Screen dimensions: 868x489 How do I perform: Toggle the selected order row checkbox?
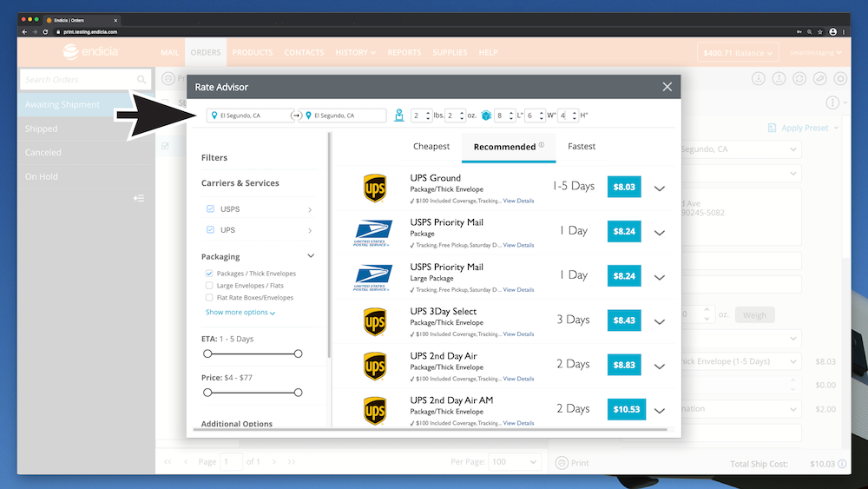click(165, 146)
